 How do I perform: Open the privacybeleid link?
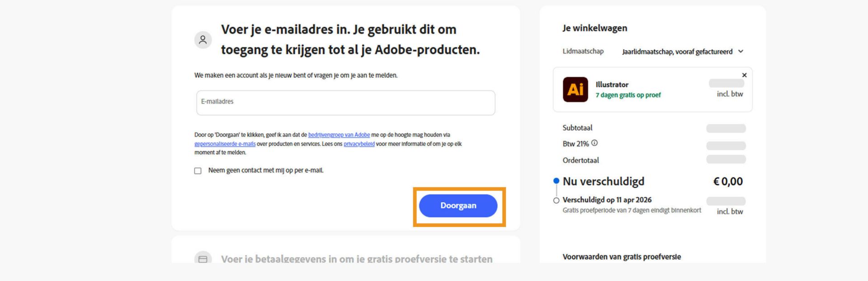coord(358,145)
